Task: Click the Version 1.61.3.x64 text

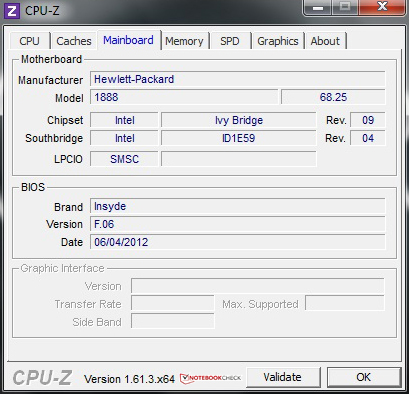Action: pyautogui.click(x=129, y=379)
